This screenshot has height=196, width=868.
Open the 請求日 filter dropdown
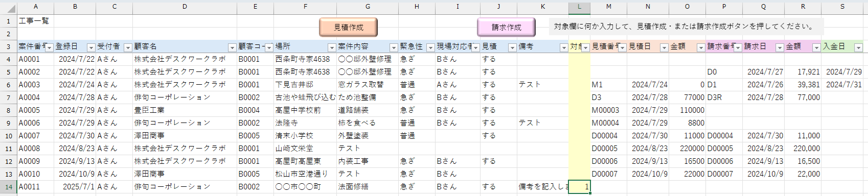[x=780, y=47]
